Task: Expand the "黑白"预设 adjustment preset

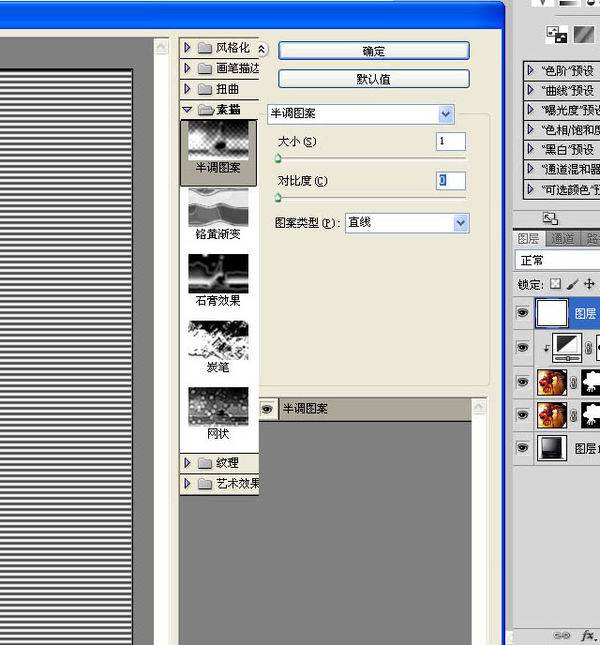Action: tap(531, 149)
